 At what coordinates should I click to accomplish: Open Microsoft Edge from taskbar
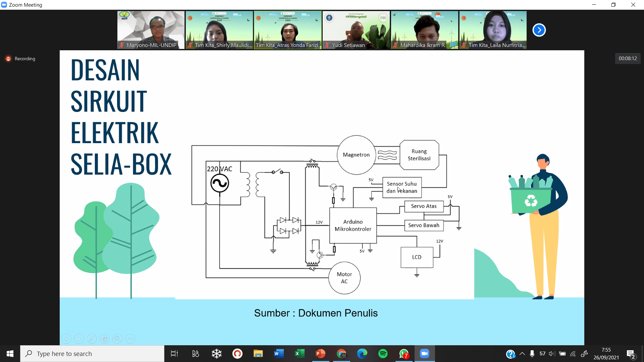click(x=362, y=354)
